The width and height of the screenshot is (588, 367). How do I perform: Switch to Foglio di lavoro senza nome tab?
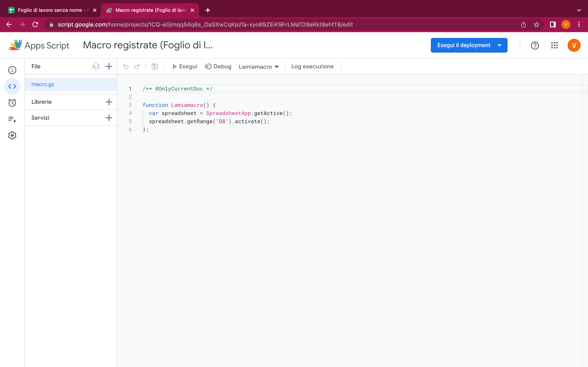tap(50, 10)
